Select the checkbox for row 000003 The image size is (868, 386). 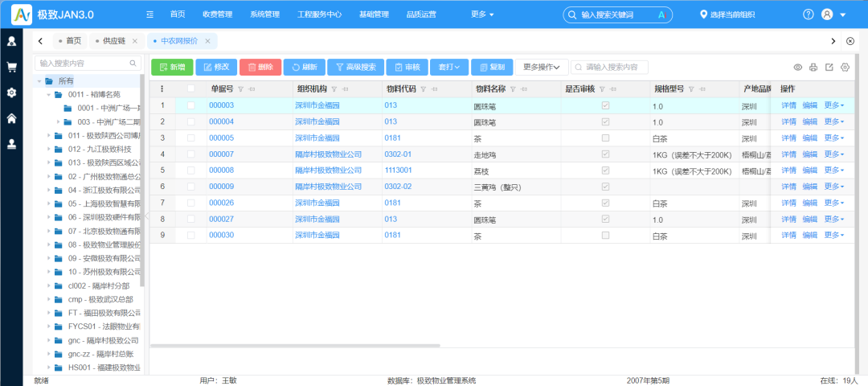(191, 105)
